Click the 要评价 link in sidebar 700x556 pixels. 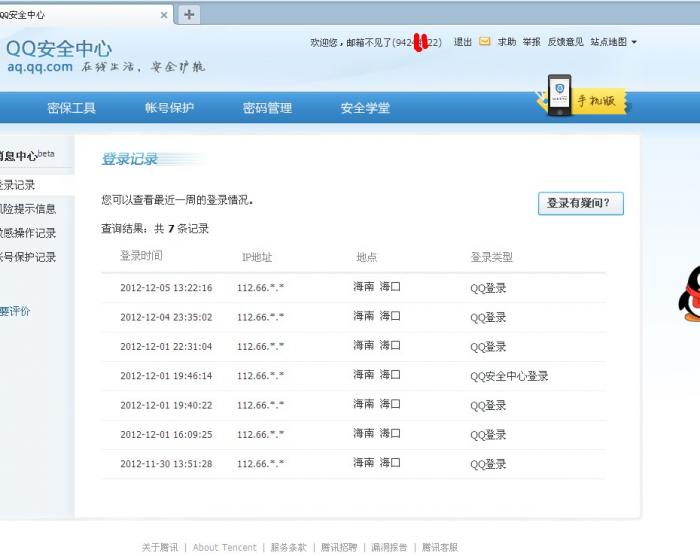pos(15,311)
